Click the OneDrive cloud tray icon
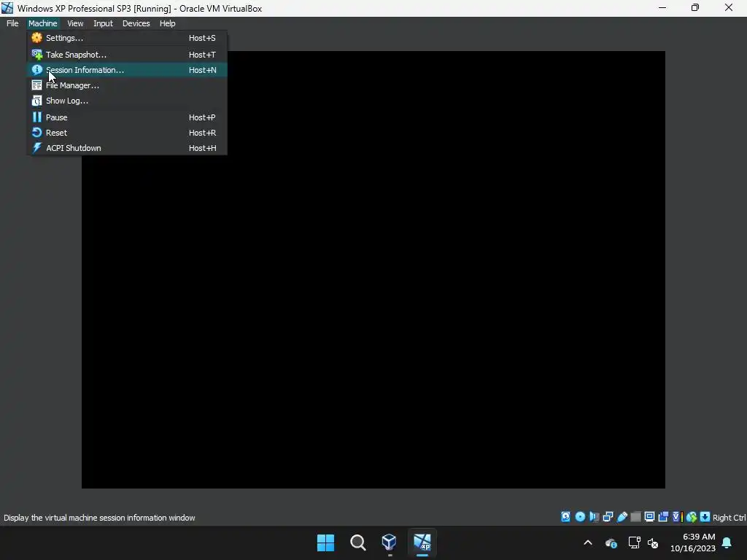The width and height of the screenshot is (747, 560). (611, 542)
